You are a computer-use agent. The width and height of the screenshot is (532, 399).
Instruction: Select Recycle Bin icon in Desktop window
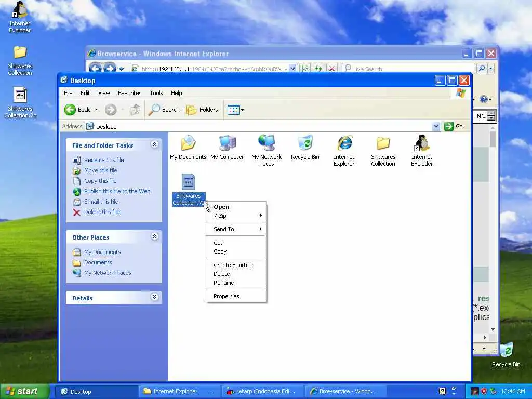pyautogui.click(x=305, y=147)
